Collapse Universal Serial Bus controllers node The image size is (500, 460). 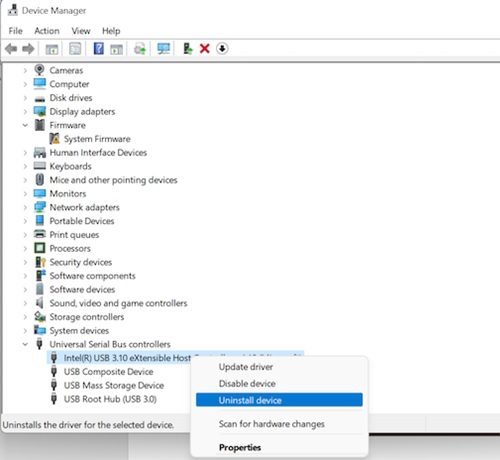pos(25,344)
